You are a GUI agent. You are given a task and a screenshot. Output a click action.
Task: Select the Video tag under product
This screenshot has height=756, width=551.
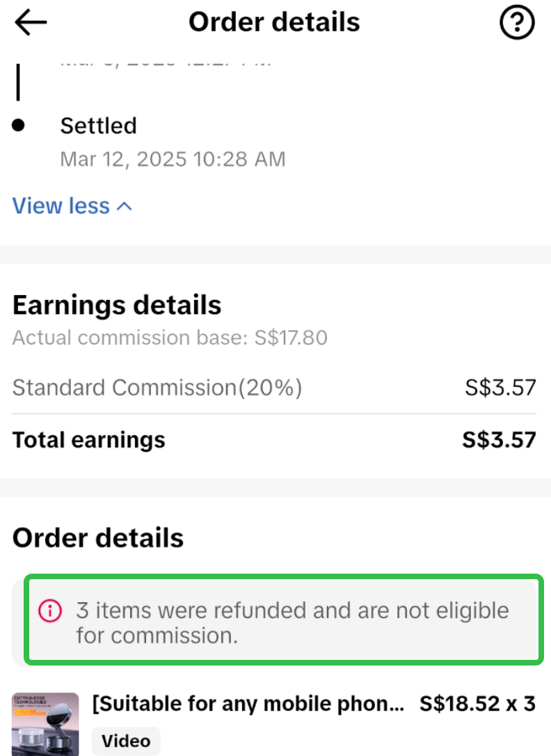click(x=125, y=741)
